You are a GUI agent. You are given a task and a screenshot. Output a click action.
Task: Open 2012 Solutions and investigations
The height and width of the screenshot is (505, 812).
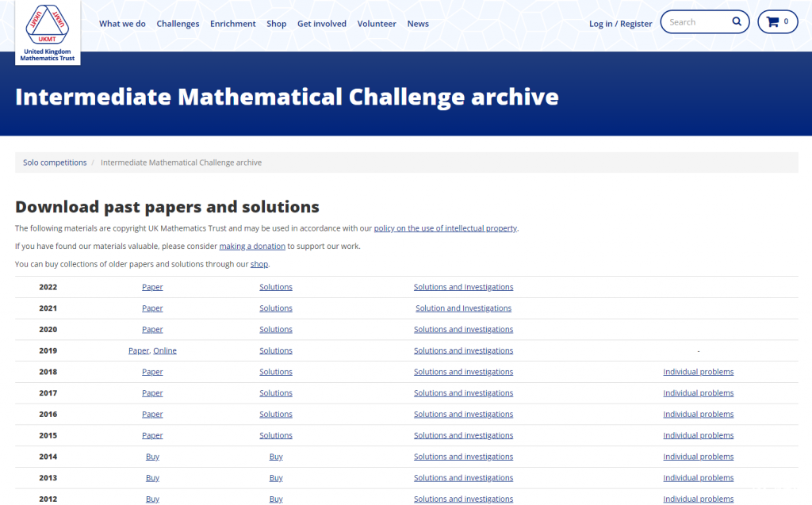(x=463, y=499)
